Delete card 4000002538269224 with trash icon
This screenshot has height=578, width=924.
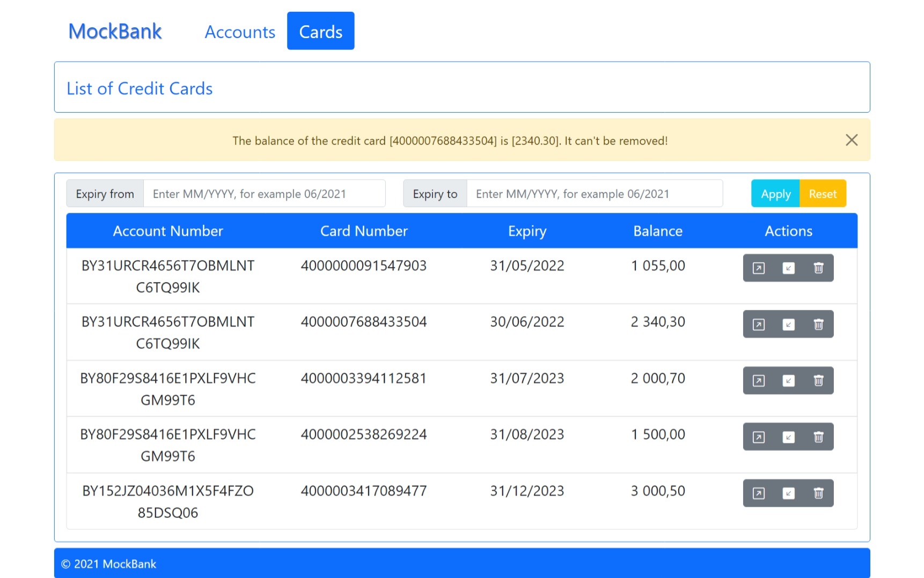818,437
